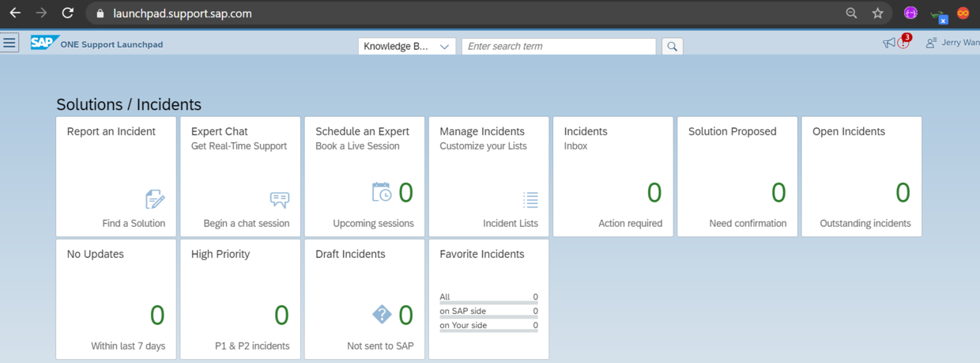Expand the Knowledge Base search category dropdown
The width and height of the screenshot is (980, 363).
(x=407, y=46)
